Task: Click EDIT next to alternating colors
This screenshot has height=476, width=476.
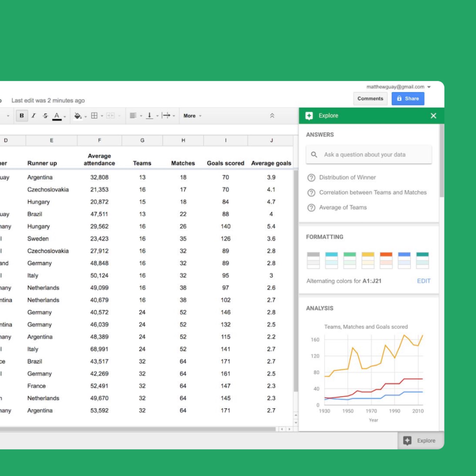Action: tap(424, 281)
